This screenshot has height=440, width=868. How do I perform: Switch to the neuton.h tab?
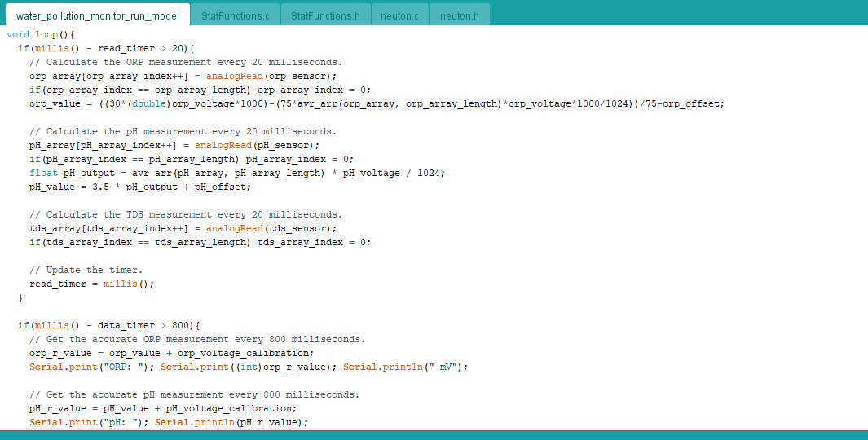(459, 15)
